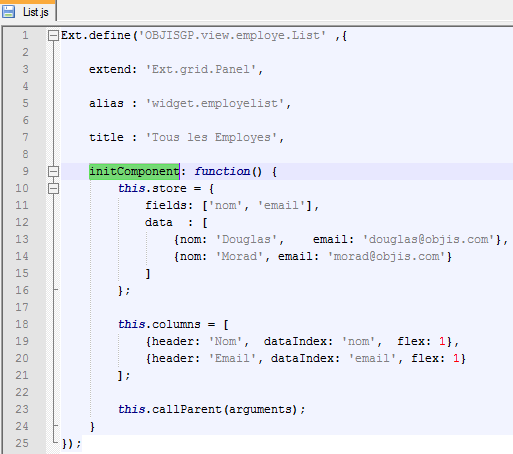This screenshot has width=513, height=454.
Task: Click line number 23 in the margin
Action: pos(22,409)
